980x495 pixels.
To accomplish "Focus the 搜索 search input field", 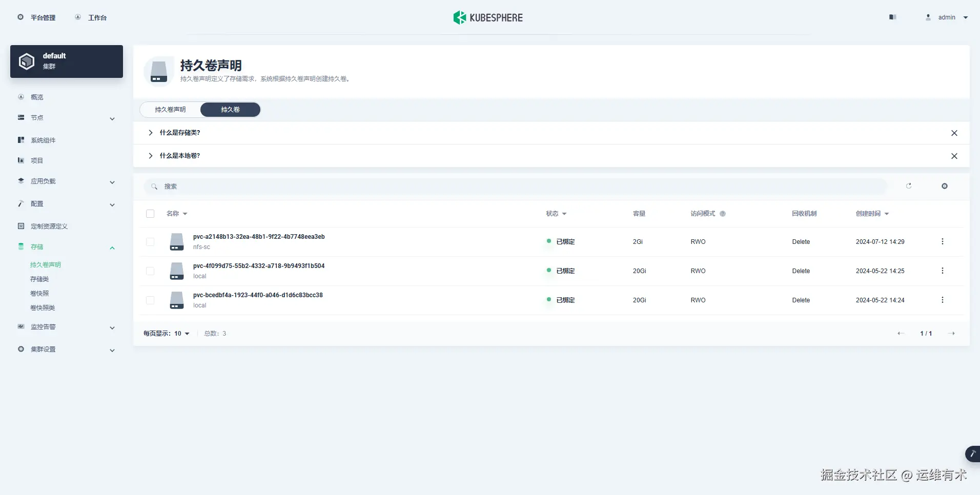I will [515, 187].
